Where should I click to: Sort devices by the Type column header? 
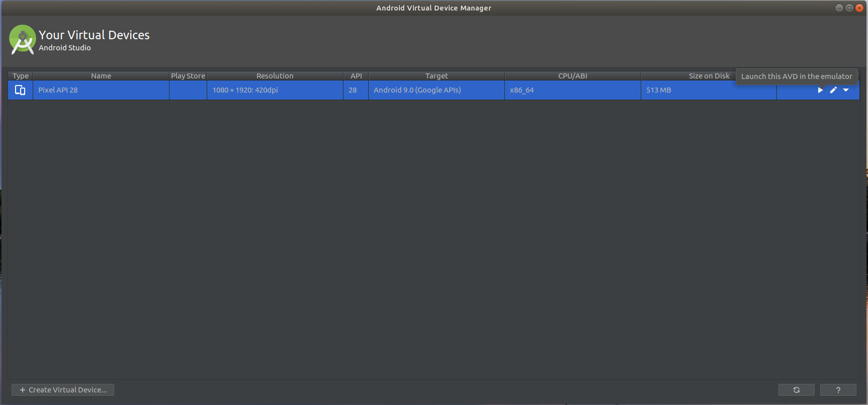point(21,76)
